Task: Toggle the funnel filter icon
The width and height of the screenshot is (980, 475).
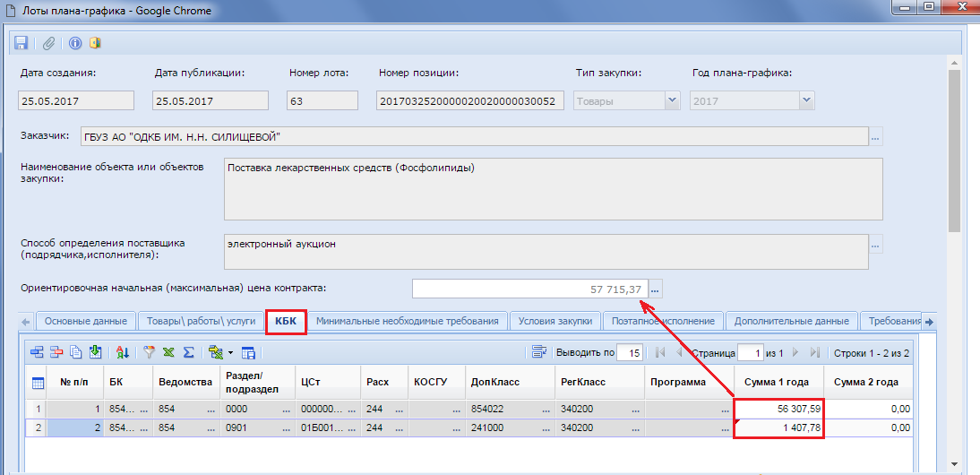Action: point(150,352)
